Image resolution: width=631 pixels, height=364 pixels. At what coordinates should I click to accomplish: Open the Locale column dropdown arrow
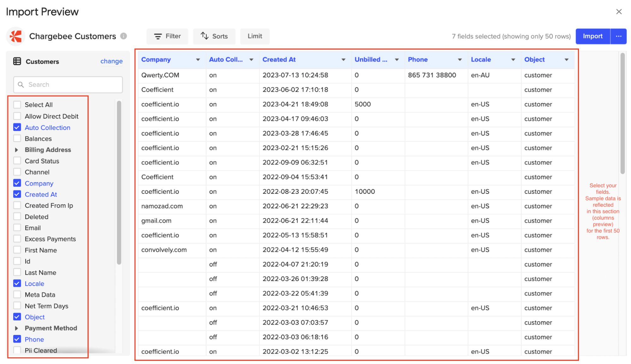click(x=513, y=60)
